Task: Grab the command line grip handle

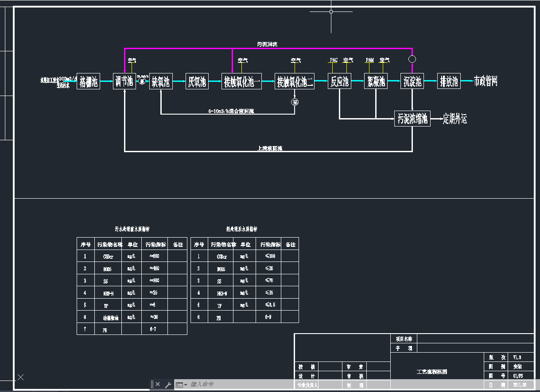Action: tap(152, 384)
